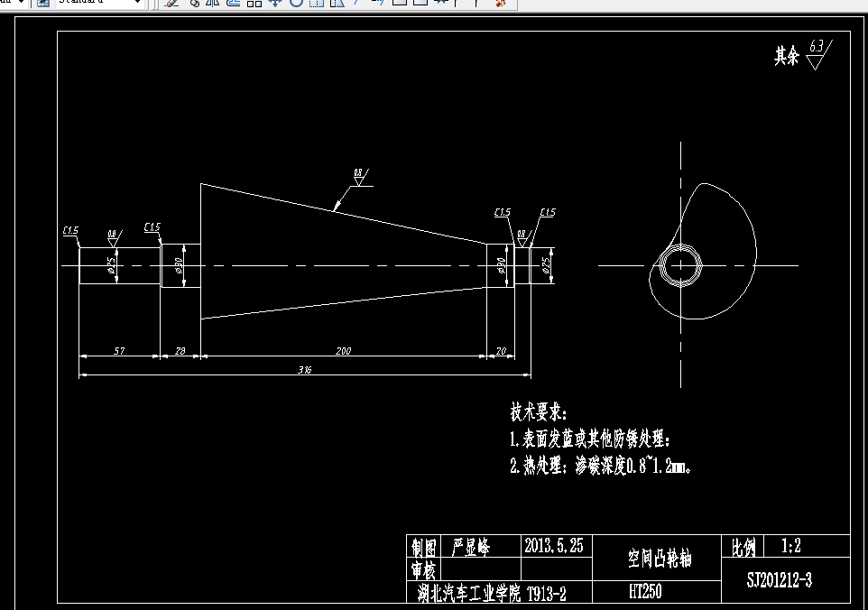This screenshot has height=610, width=868.
Task: Select the 6.3 roughness symbol
Action: click(818, 54)
